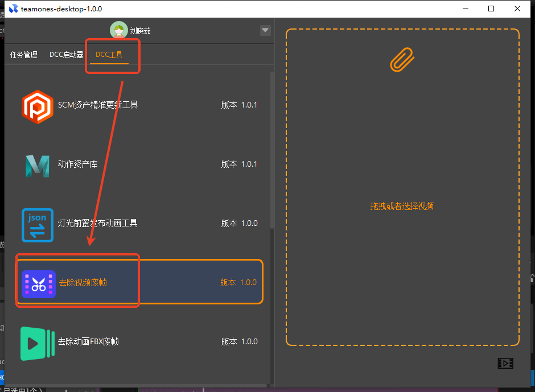Click the film strip icon at bottom right
The image size is (535, 392).
(505, 363)
